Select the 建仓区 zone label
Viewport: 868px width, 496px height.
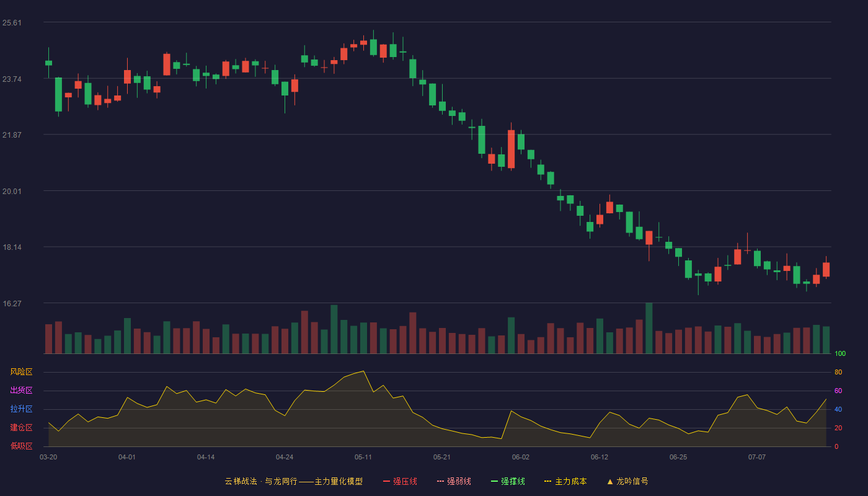(x=21, y=428)
